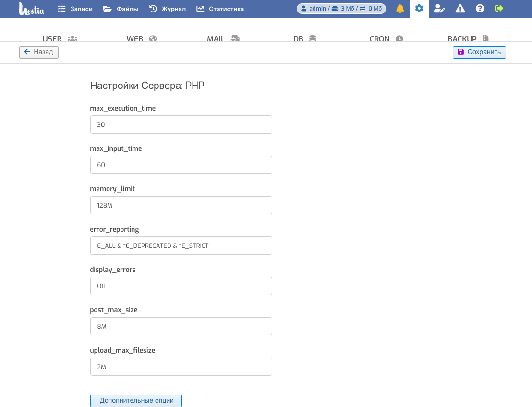532x407 pixels.
Task: Focus the max_execution_time field
Action: tap(181, 124)
